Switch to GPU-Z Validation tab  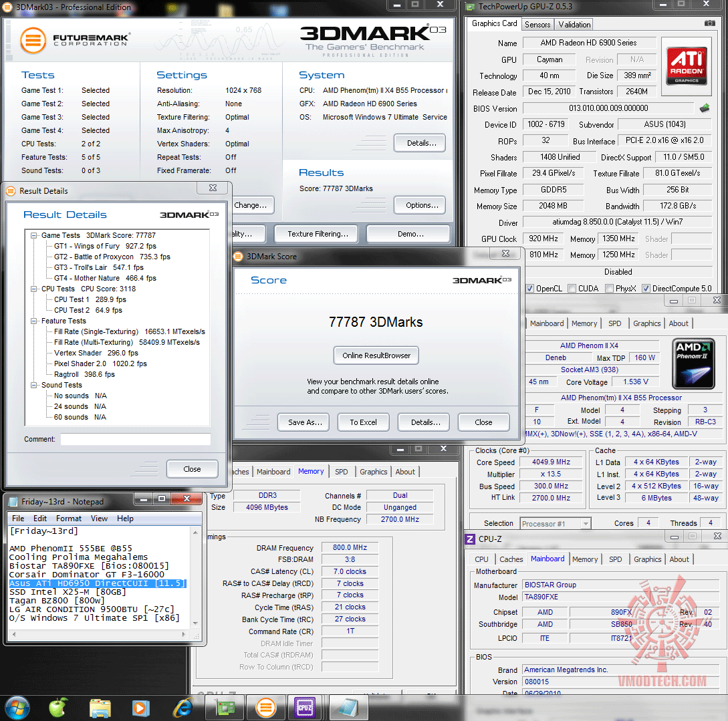pos(574,25)
